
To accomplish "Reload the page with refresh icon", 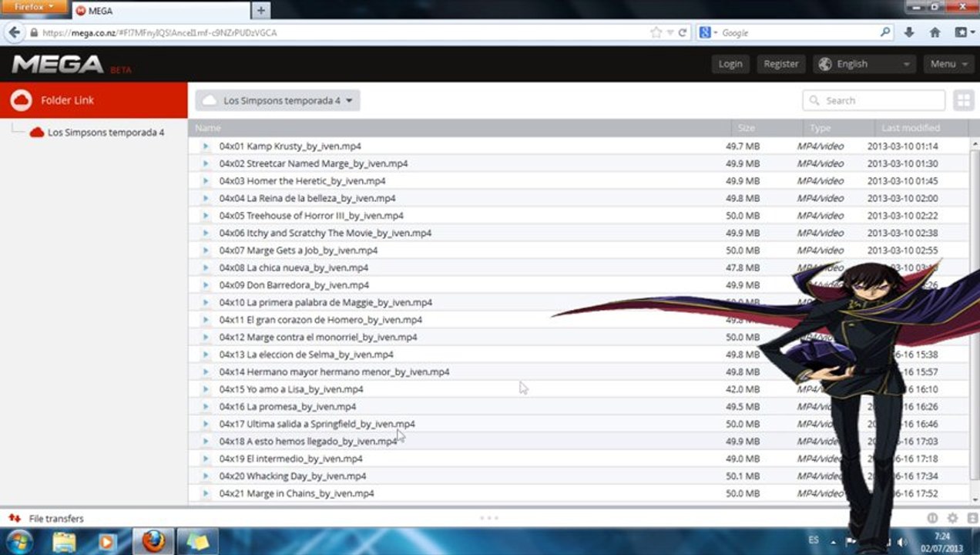I will coord(683,33).
